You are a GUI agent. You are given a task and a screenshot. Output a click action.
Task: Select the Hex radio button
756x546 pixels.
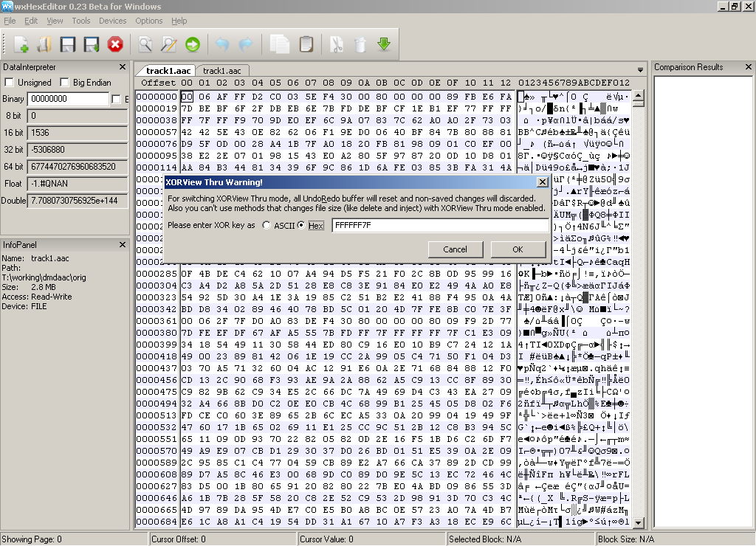click(301, 225)
